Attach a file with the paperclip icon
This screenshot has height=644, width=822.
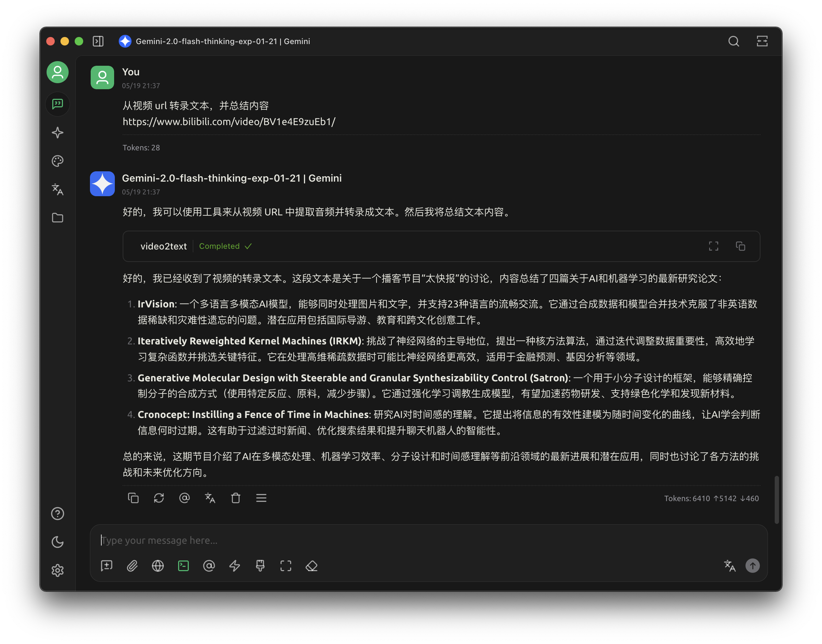tap(132, 565)
